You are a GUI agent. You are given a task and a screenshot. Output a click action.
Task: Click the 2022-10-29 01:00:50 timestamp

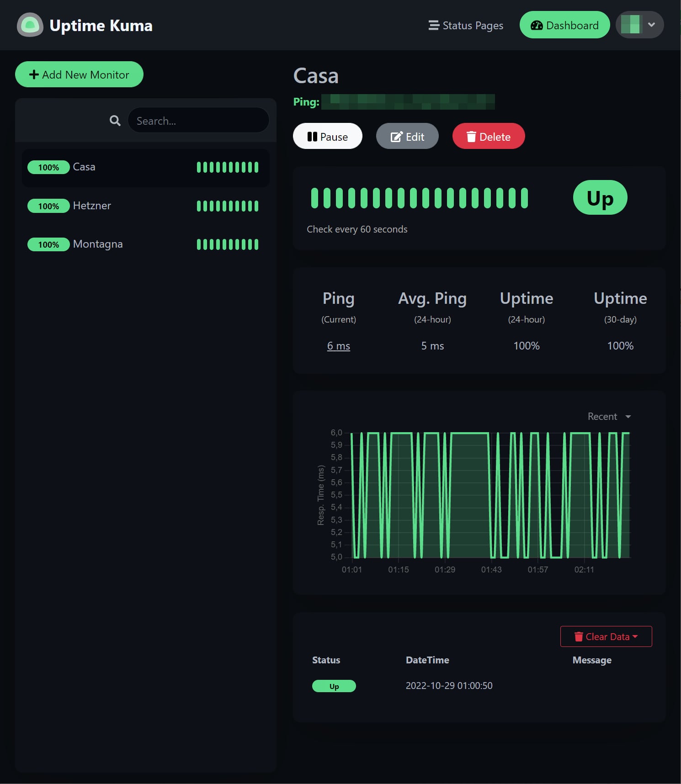pos(449,686)
